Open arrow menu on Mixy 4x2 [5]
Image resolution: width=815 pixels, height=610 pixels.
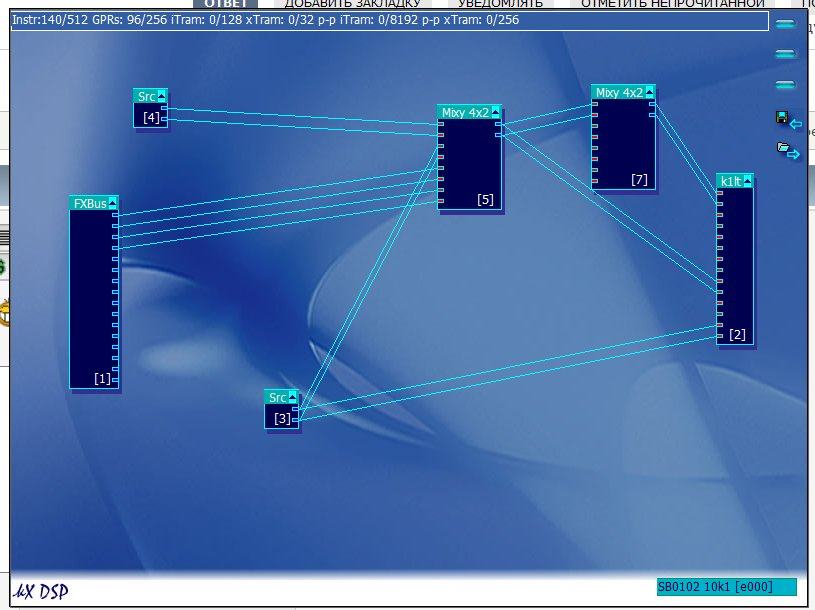pyautogui.click(x=495, y=112)
